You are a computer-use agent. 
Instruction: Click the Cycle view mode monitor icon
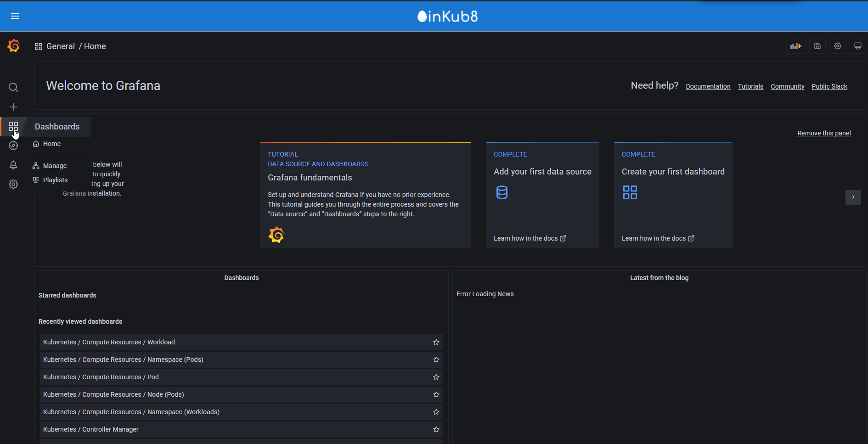[x=858, y=46]
